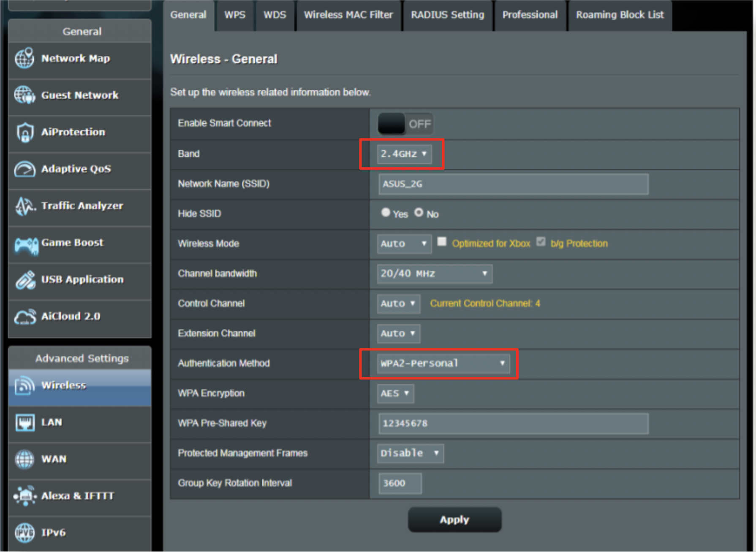Open Adaptive QoS gauge icon
756x552 pixels.
24,169
